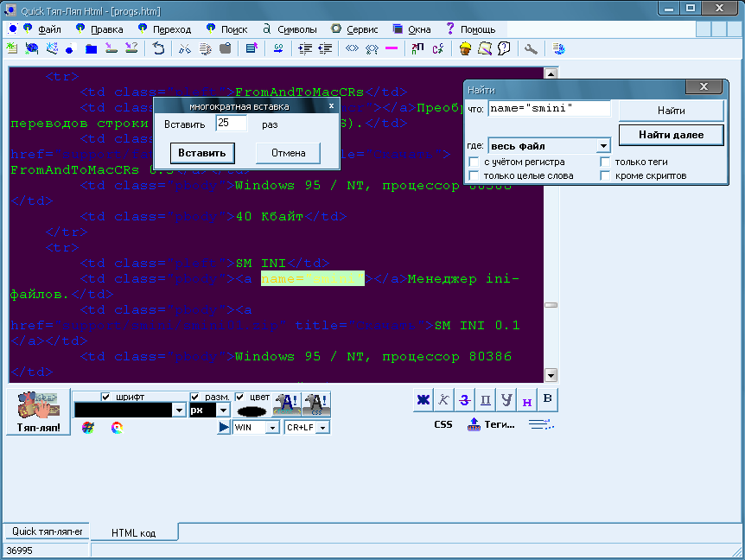Click the magenta horizontal line icon

(392, 48)
